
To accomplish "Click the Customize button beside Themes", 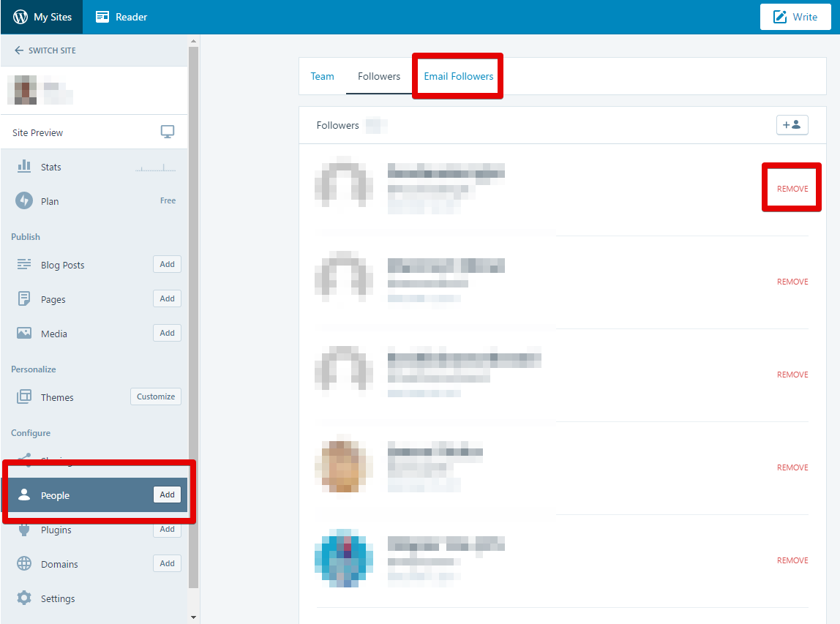I will [156, 396].
